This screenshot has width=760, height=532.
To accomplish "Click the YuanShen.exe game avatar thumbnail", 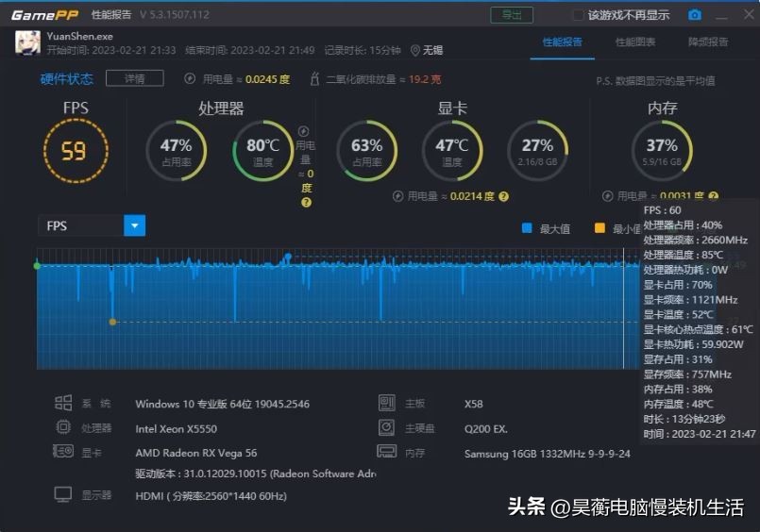I will click(x=27, y=43).
